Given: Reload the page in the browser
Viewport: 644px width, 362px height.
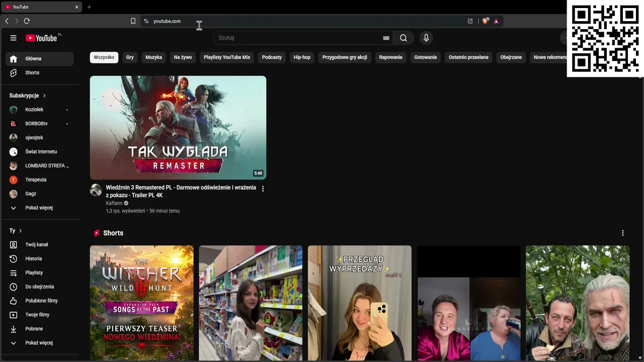Looking at the screenshot, I should click(x=27, y=21).
